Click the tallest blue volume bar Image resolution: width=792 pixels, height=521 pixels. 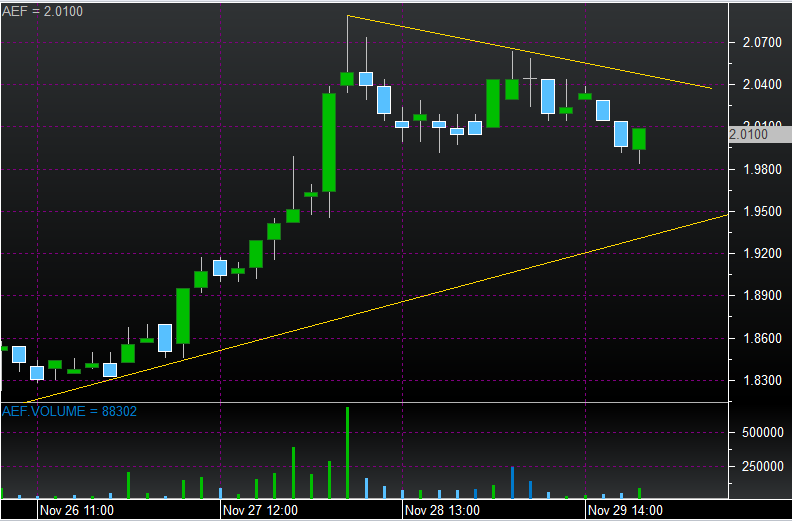(512, 482)
